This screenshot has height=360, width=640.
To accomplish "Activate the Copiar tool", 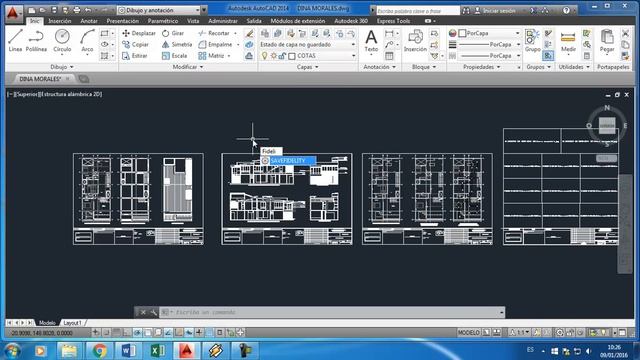I will pos(136,44).
